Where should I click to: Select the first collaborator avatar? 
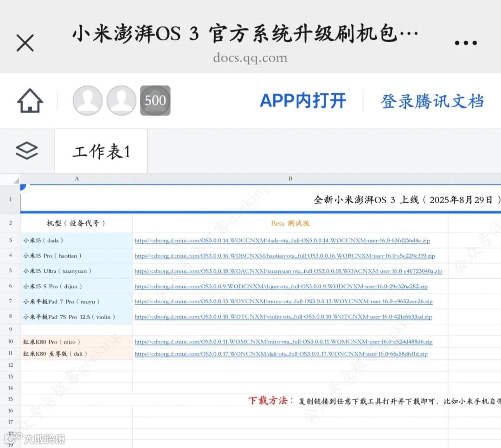click(x=88, y=100)
